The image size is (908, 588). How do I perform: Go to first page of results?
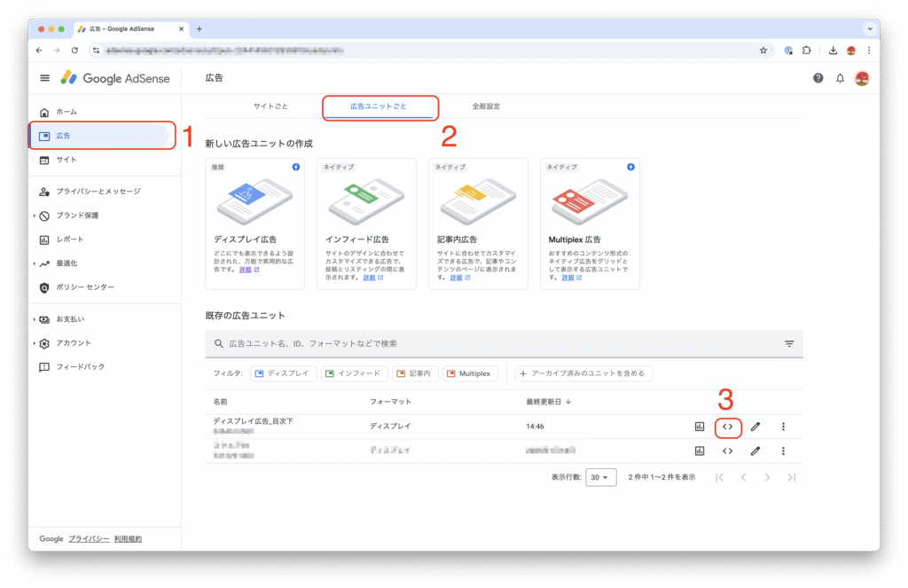point(719,478)
